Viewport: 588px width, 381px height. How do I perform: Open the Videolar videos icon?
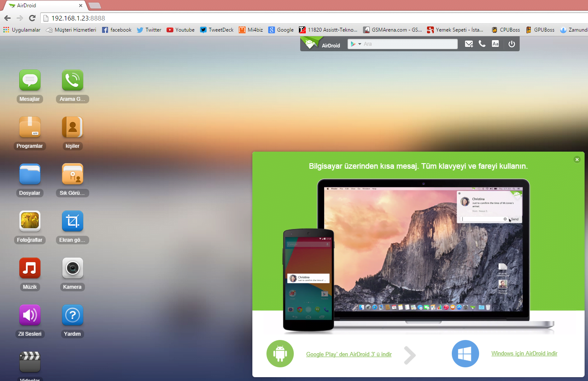tap(30, 362)
